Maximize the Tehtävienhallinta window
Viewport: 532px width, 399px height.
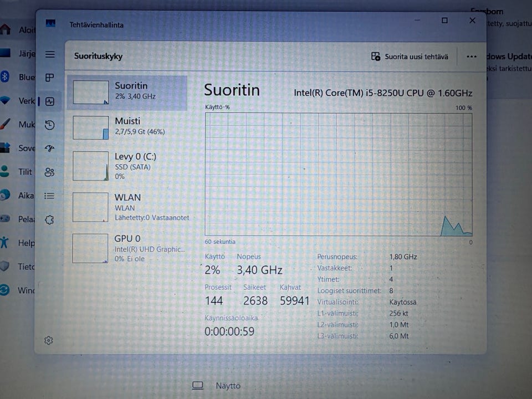[444, 21]
